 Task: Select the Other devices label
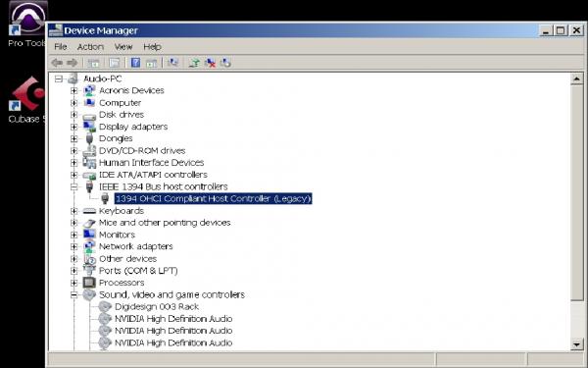coord(127,259)
